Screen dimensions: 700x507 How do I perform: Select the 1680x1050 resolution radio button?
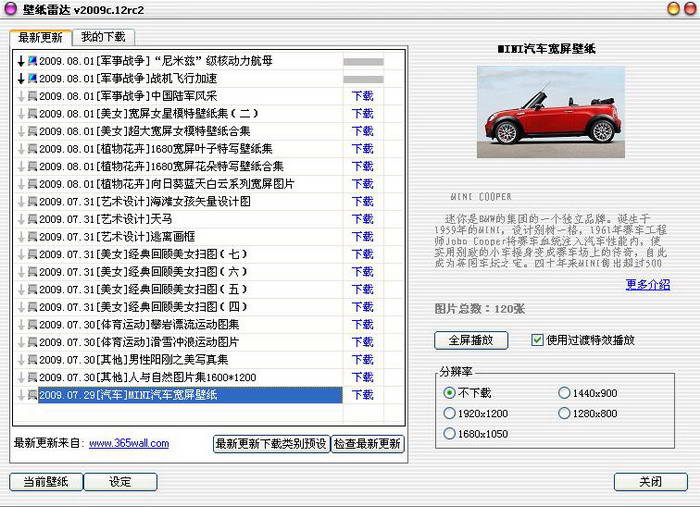click(449, 433)
